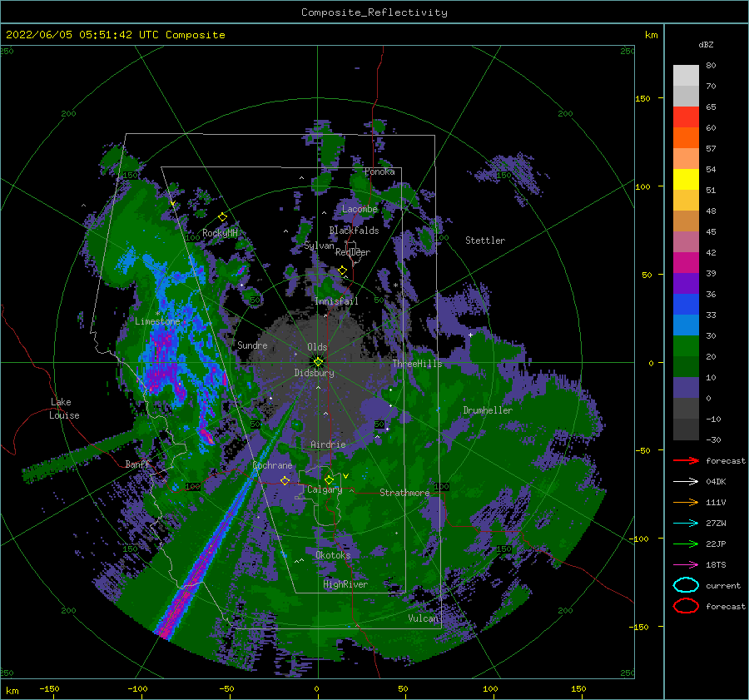749x700 pixels.
Task: Select the orange 111V arrow icon
Action: click(x=686, y=502)
